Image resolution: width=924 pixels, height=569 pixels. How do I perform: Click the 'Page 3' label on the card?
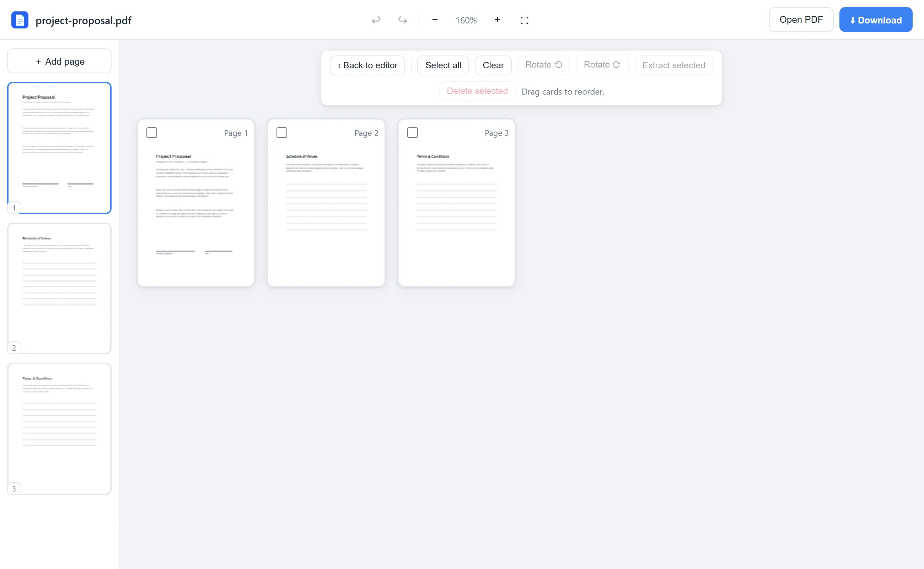(x=496, y=133)
